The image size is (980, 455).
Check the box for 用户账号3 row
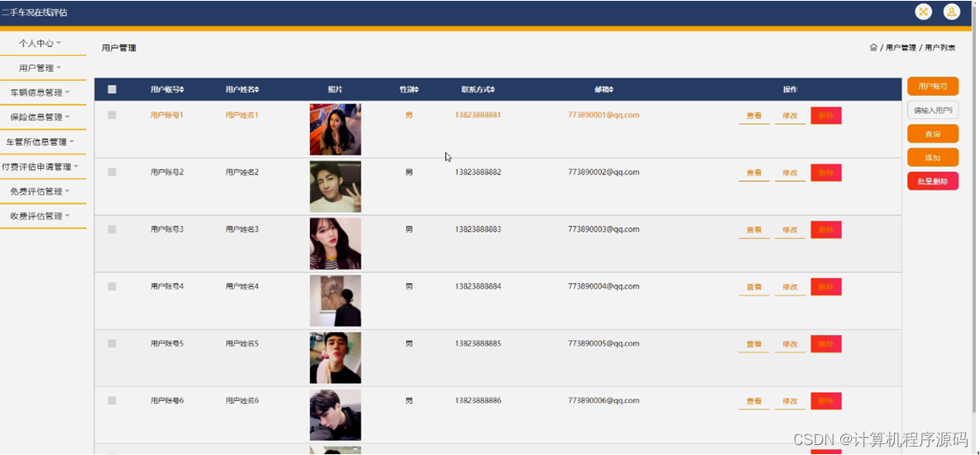[112, 229]
